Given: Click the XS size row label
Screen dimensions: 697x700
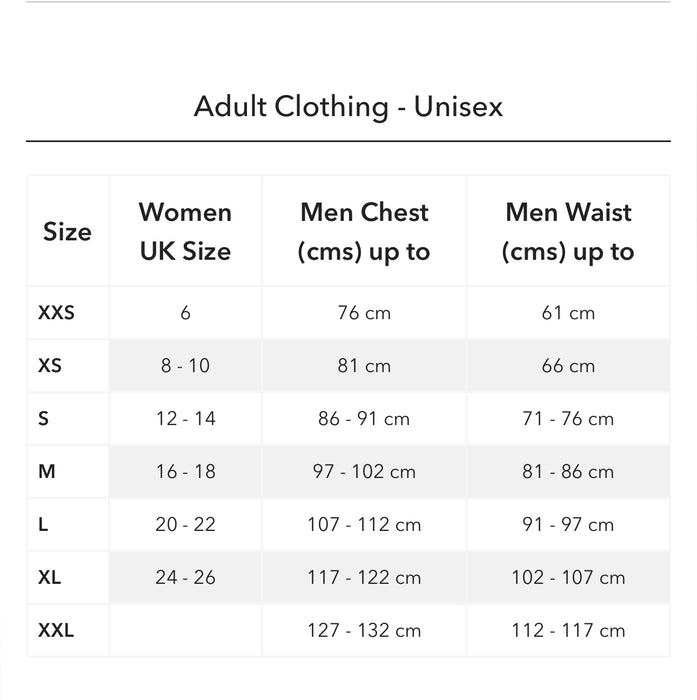Looking at the screenshot, I should (50, 366).
